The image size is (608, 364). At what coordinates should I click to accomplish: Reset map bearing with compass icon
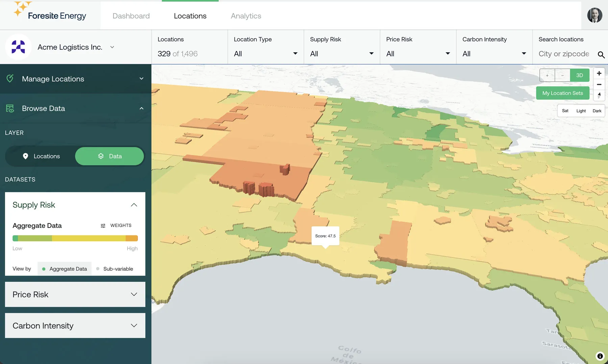point(599,95)
